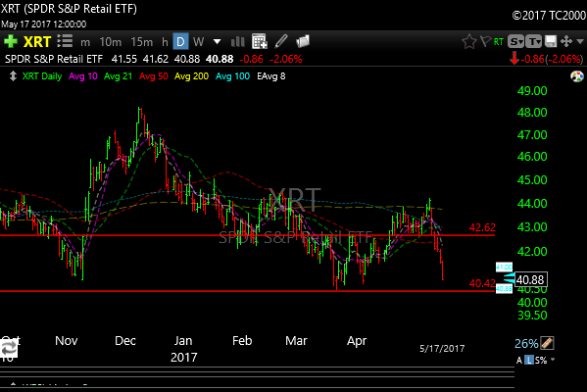Viewport: 587px width, 392px height.
Task: Select the 10m timeframe
Action: pyautogui.click(x=111, y=42)
